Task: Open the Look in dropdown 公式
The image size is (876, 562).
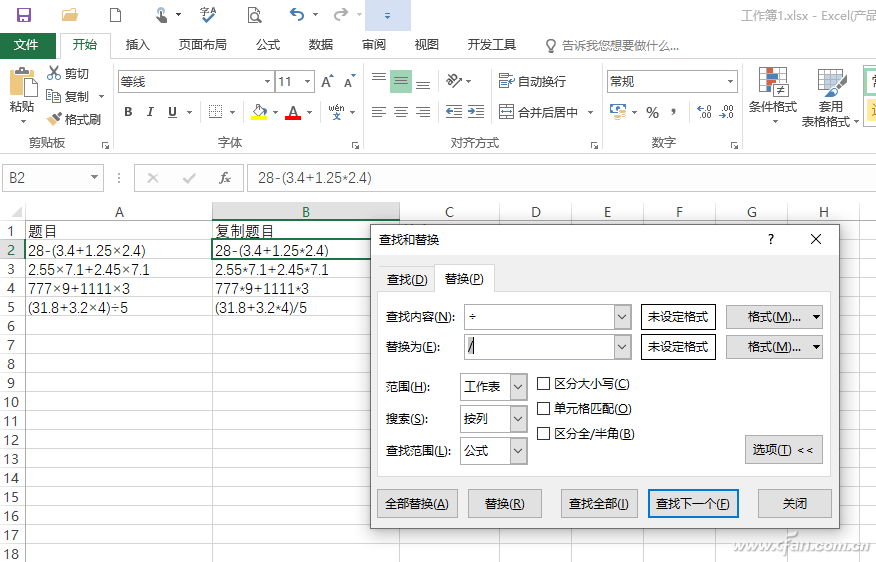Action: 518,451
